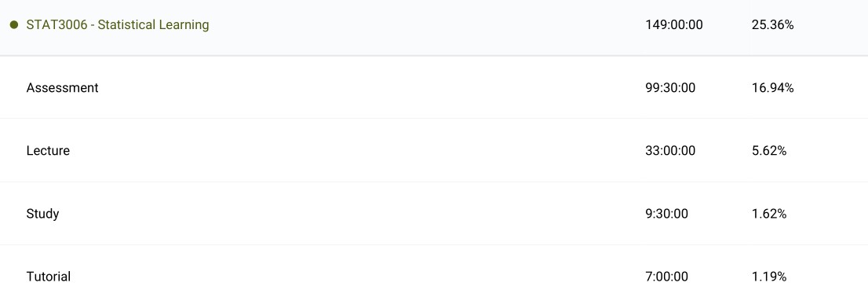The image size is (868, 301).
Task: Select the Study row
Action: click(x=434, y=214)
